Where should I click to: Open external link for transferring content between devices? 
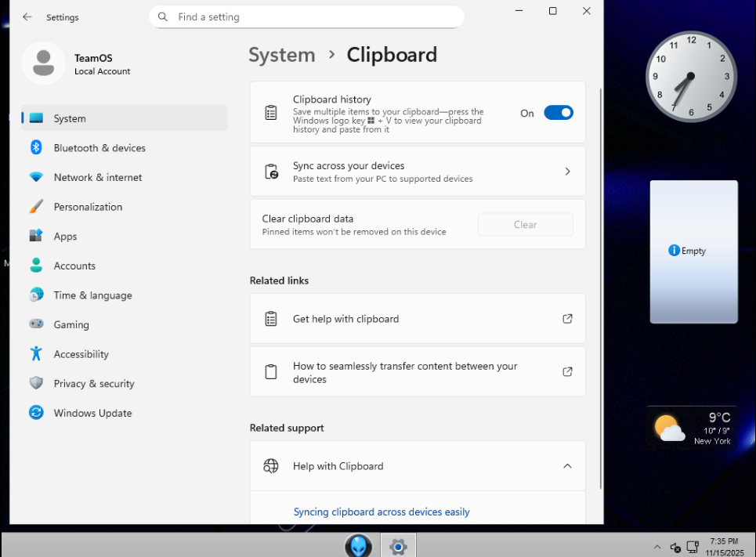click(x=567, y=372)
